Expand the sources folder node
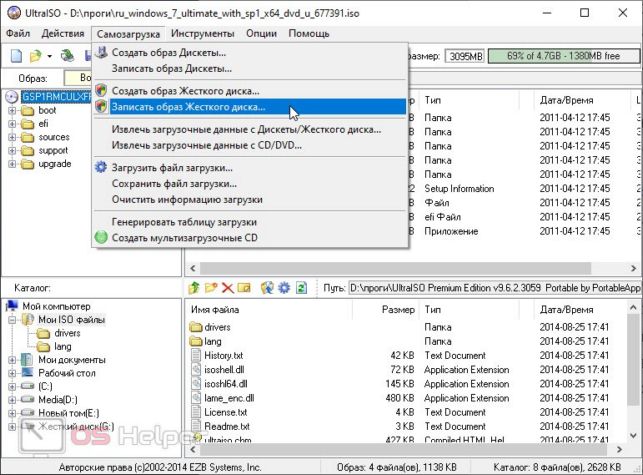Image resolution: width=643 pixels, height=475 pixels. (x=12, y=137)
